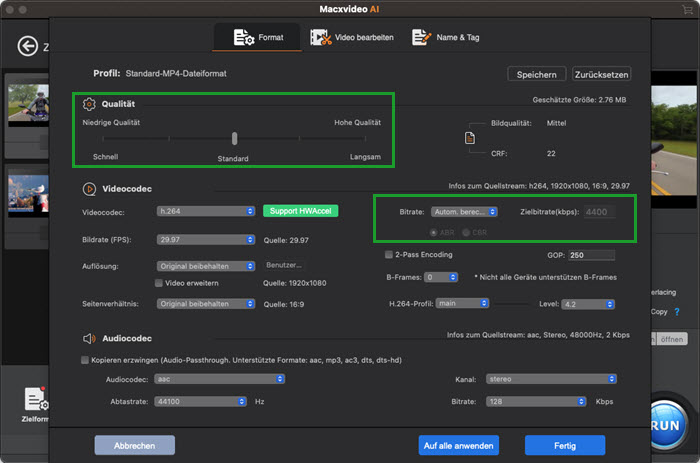Click the Zurücksetzen button
The image size is (700, 463).
601,74
